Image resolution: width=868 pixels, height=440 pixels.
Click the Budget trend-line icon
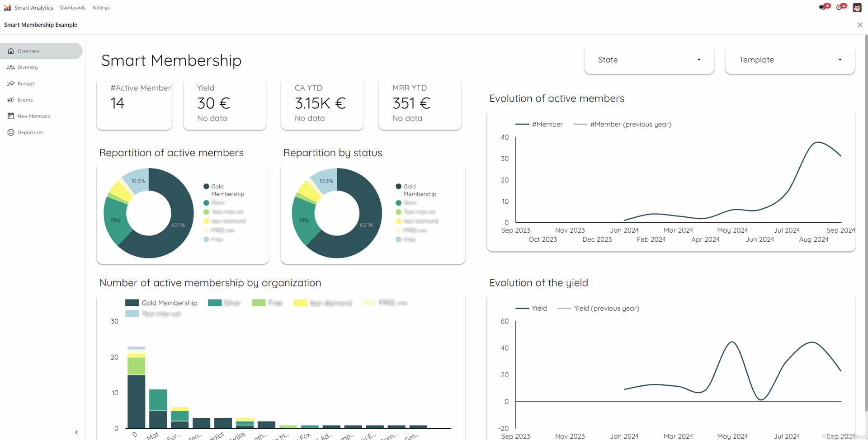11,84
